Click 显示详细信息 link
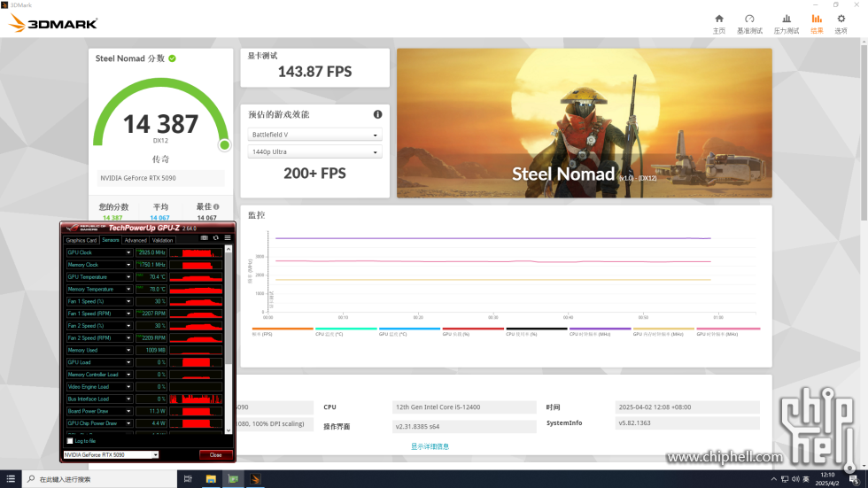The image size is (868, 488). coord(430,446)
